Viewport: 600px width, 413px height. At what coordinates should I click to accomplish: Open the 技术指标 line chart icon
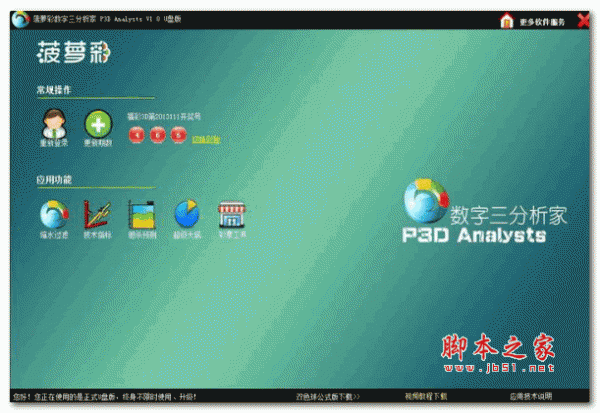(98, 215)
